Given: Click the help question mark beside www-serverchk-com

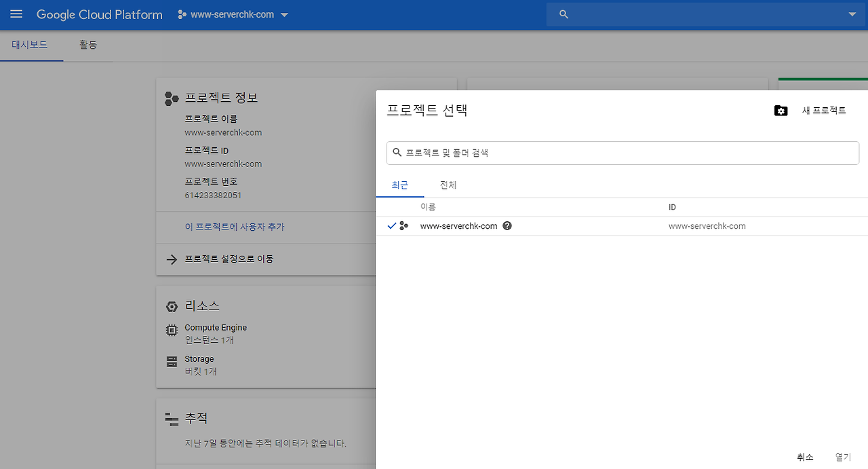Looking at the screenshot, I should click(507, 225).
